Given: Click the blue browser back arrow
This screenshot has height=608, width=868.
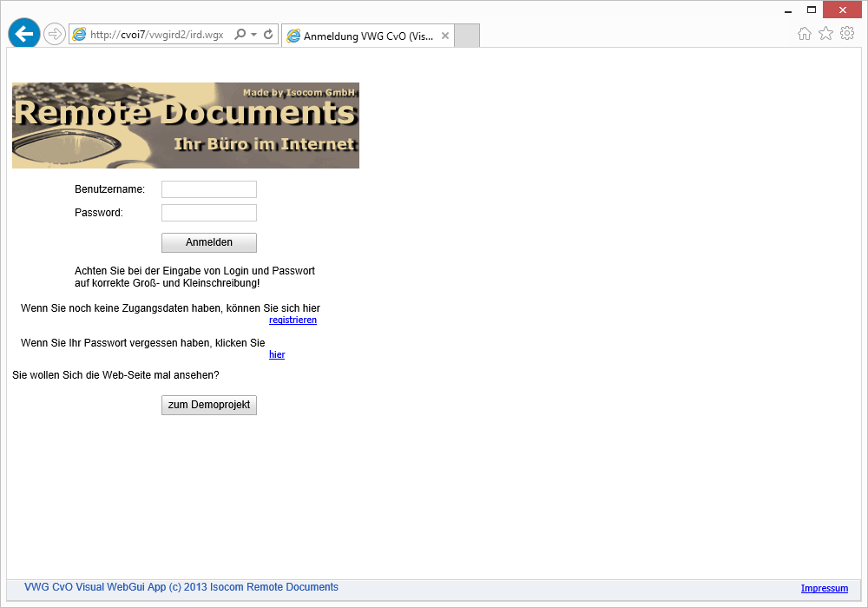Looking at the screenshot, I should point(23,33).
